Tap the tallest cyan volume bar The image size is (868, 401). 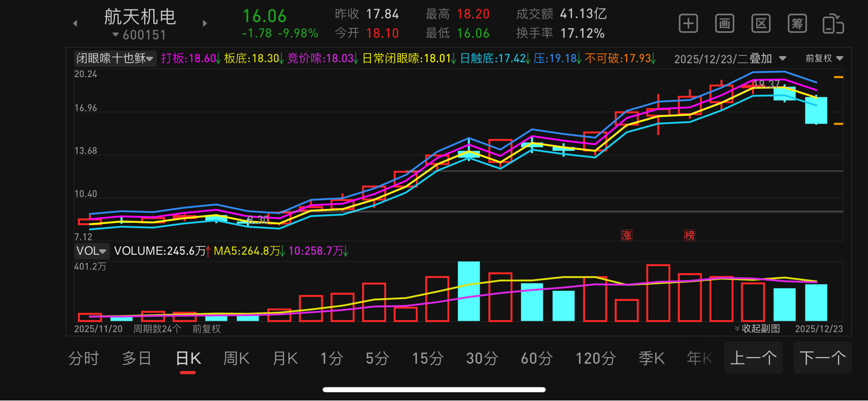[469, 291]
